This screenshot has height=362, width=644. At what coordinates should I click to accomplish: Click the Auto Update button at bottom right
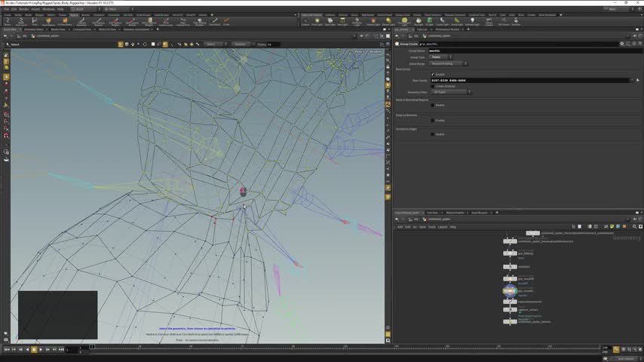point(627,358)
